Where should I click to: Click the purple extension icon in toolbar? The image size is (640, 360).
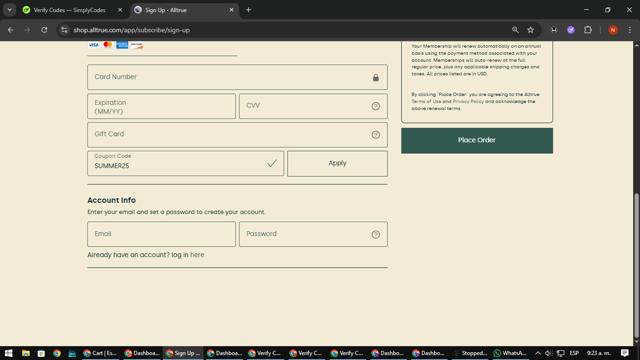[571, 30]
